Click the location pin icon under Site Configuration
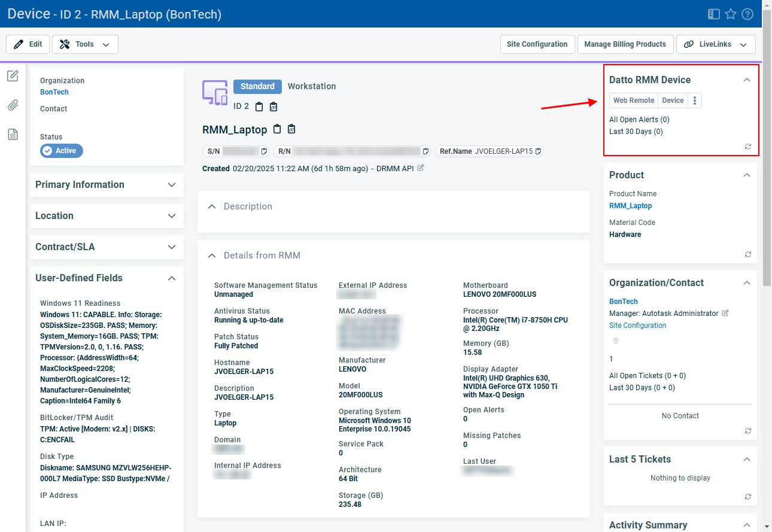Viewport: 772px width, 532px height. pos(615,341)
